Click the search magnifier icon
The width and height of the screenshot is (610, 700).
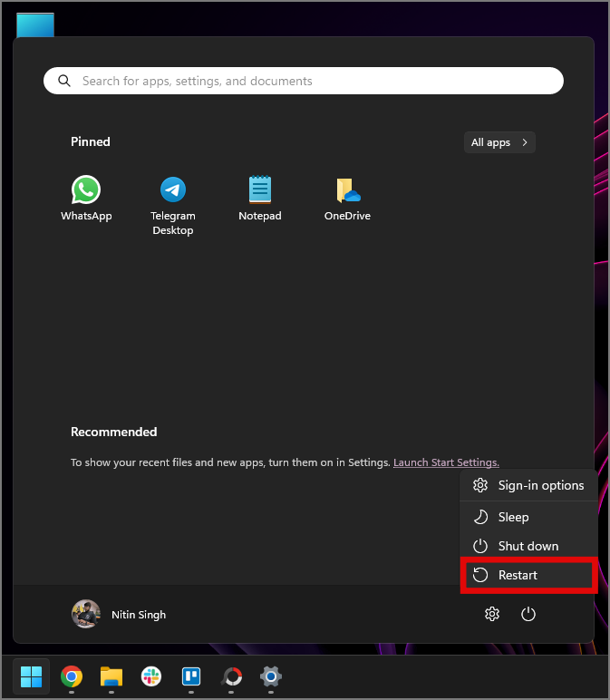[x=64, y=81]
